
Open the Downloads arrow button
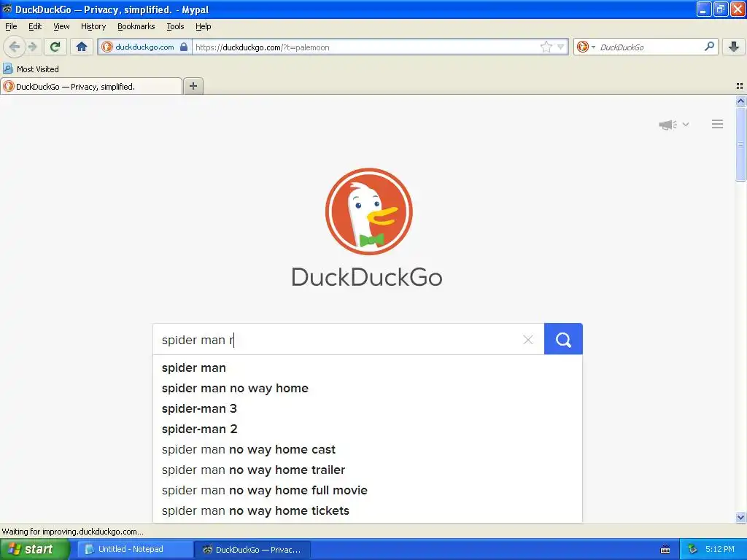point(734,47)
